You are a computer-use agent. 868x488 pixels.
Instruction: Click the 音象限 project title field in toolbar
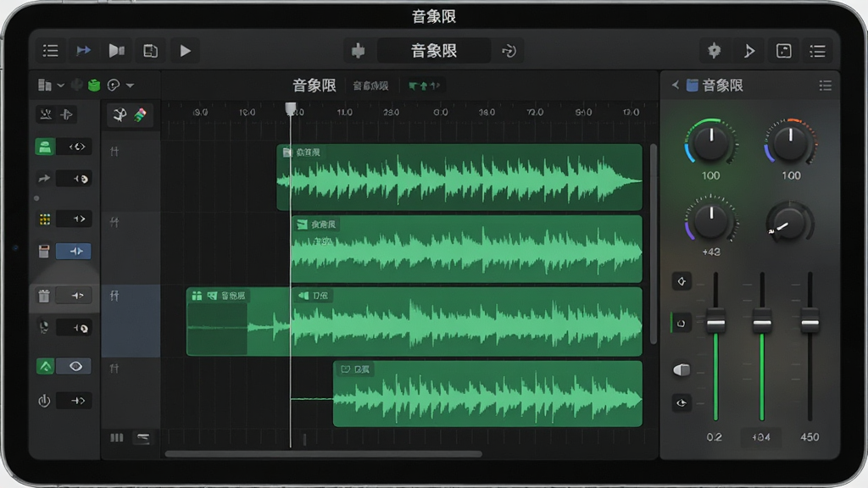433,51
